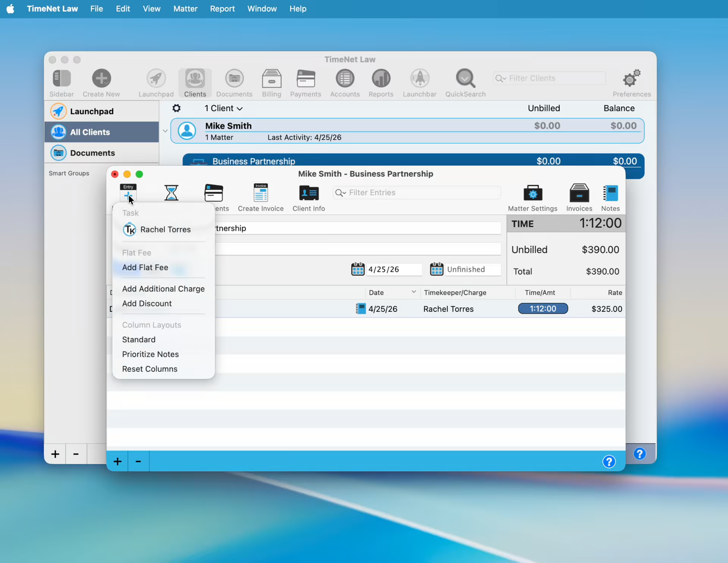Choose Prioritize Notes column layout

tap(164, 354)
